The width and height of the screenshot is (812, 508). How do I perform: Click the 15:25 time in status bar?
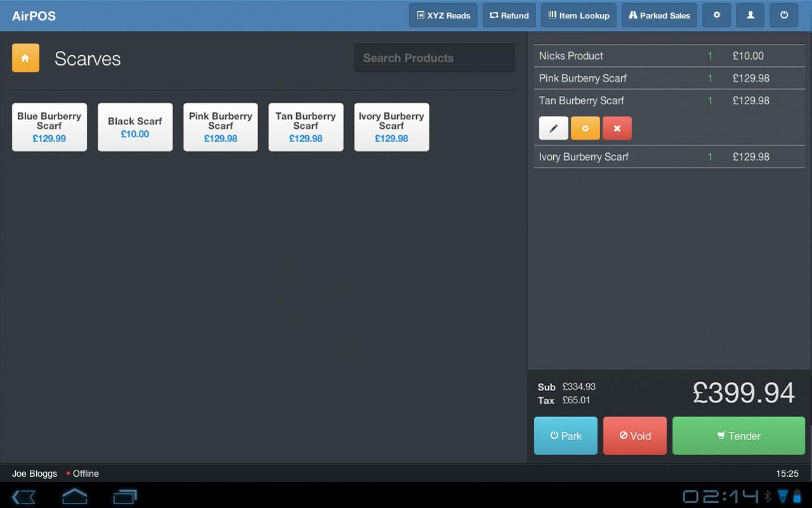(x=787, y=474)
